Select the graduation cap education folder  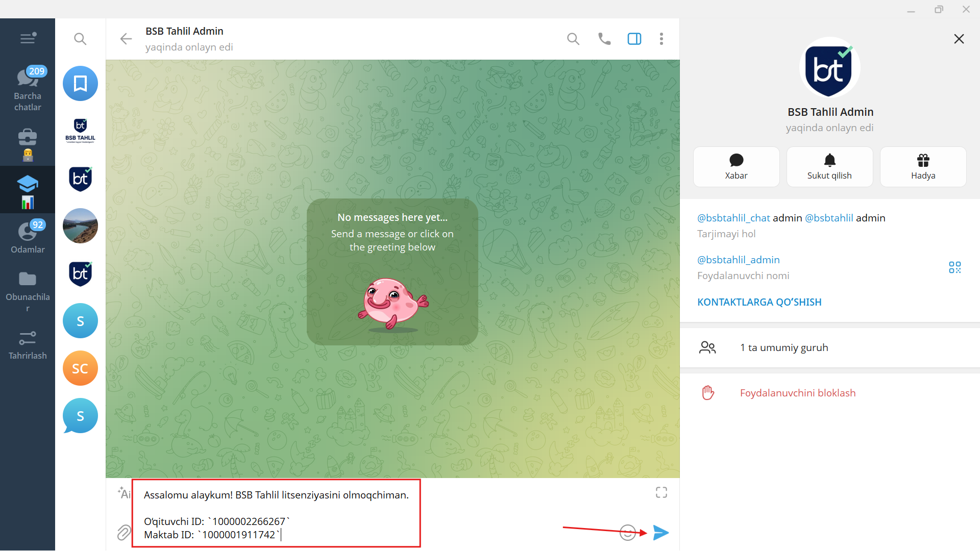coord(28,190)
